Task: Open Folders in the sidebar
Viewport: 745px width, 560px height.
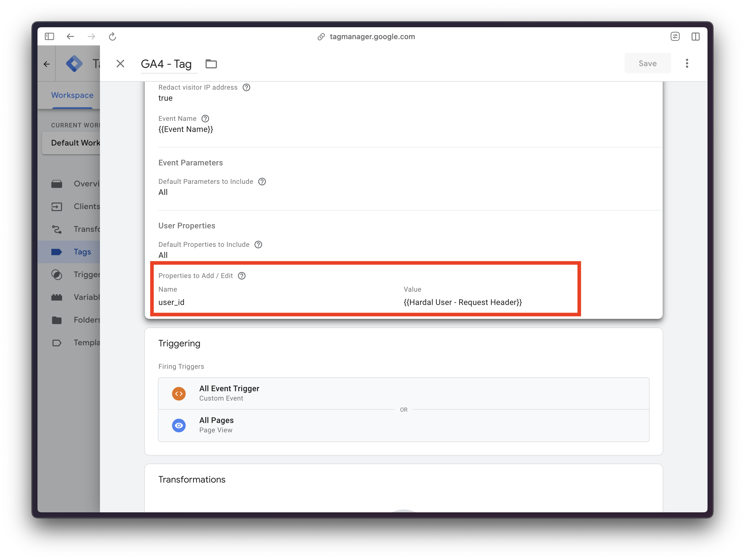Action: (x=69, y=320)
